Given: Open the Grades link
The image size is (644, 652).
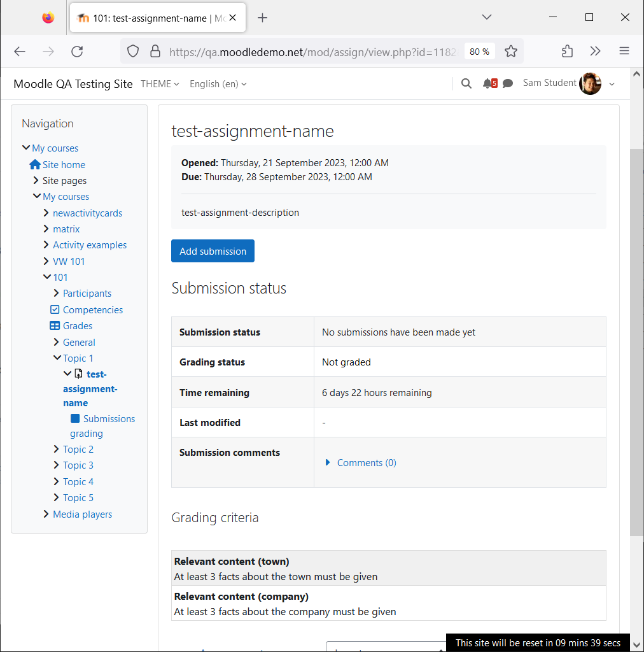Looking at the screenshot, I should coord(78,325).
